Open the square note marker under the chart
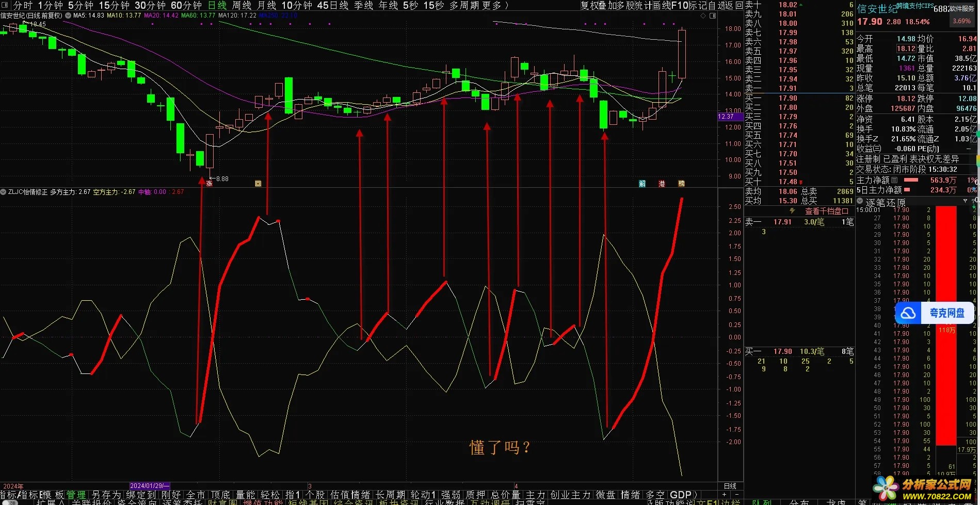Image resolution: width=980 pixels, height=505 pixels. point(258,184)
